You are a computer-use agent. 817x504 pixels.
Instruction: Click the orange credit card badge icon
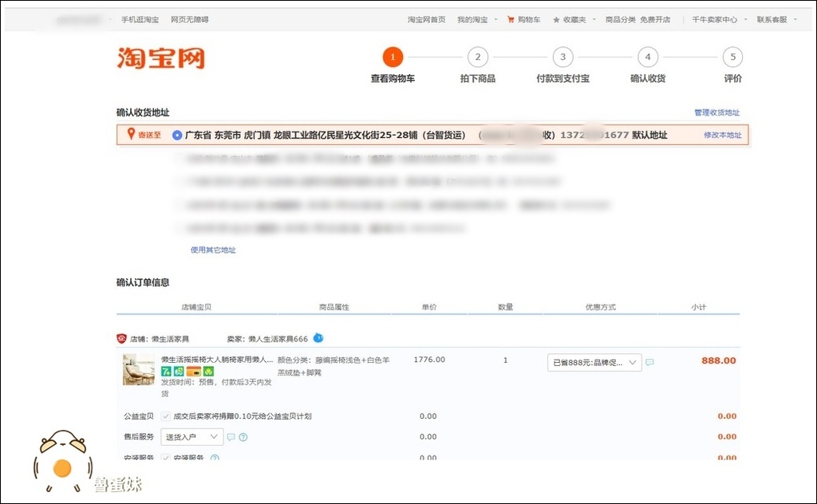pos(193,372)
